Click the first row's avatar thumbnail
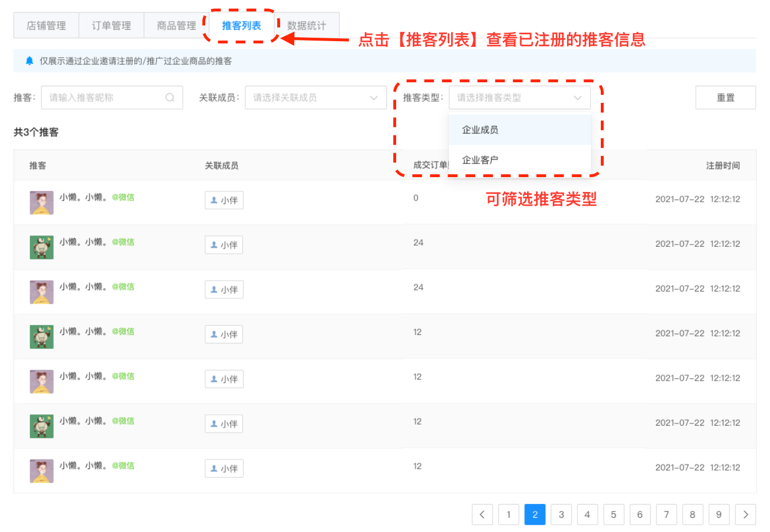Image resolution: width=770 pixels, height=532 pixels. coord(41,202)
